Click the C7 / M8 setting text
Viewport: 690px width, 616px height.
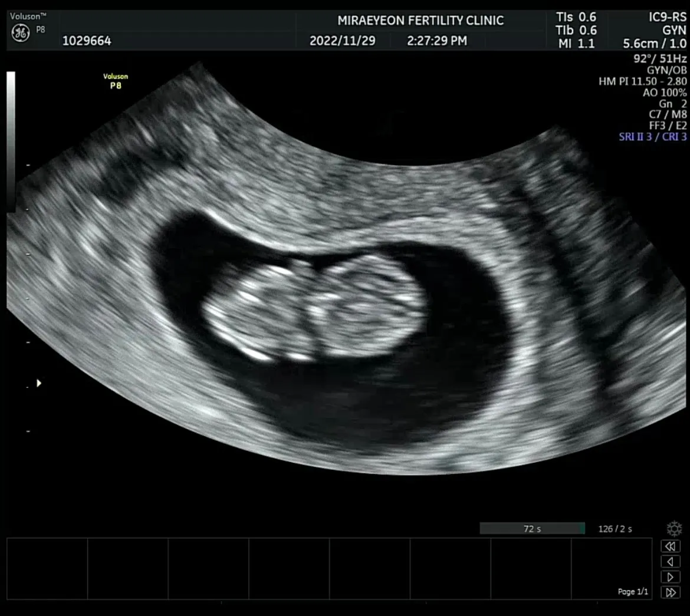[x=668, y=114]
